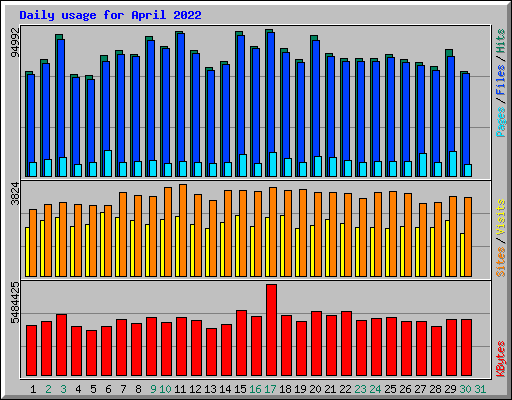Image resolution: width=512 pixels, height=400 pixels.
Task: Click the 5484425 KBytes axis value
Action: [x=15, y=303]
